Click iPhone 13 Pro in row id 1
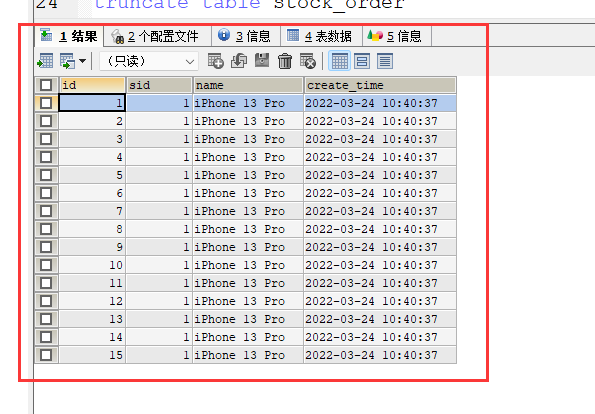Viewport: 595px width, 414px height. (239, 103)
